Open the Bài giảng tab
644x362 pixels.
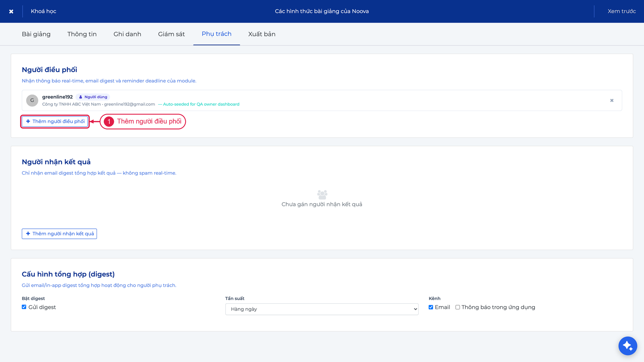click(x=36, y=34)
